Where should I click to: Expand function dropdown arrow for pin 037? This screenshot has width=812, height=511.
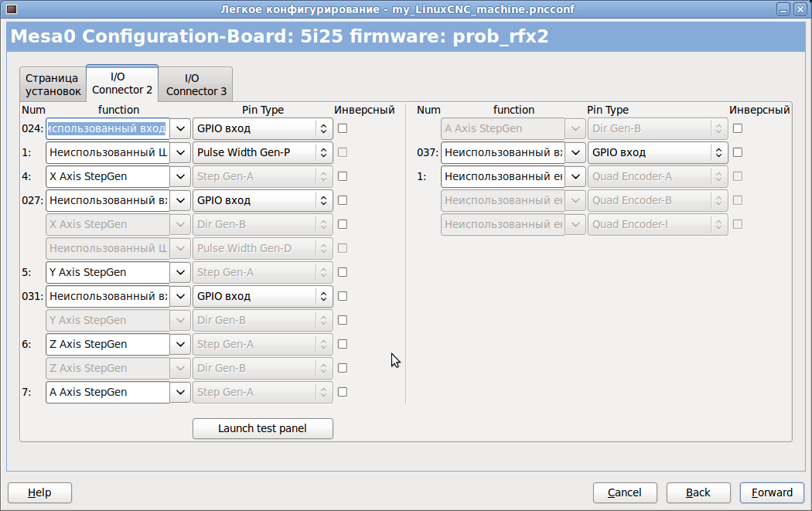coord(575,152)
